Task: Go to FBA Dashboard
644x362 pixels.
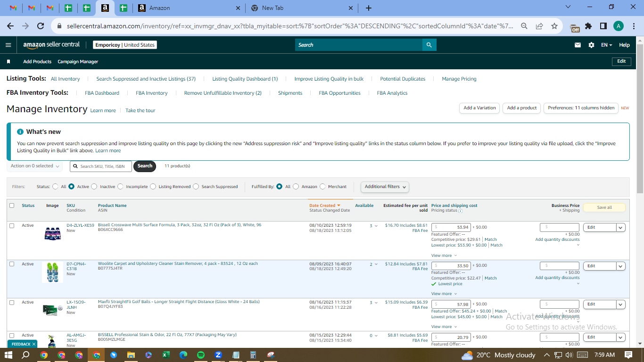Action: tap(102, 93)
